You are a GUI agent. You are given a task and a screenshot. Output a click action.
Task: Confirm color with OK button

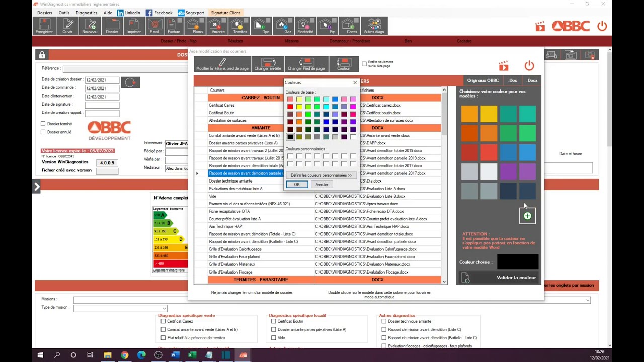click(297, 185)
